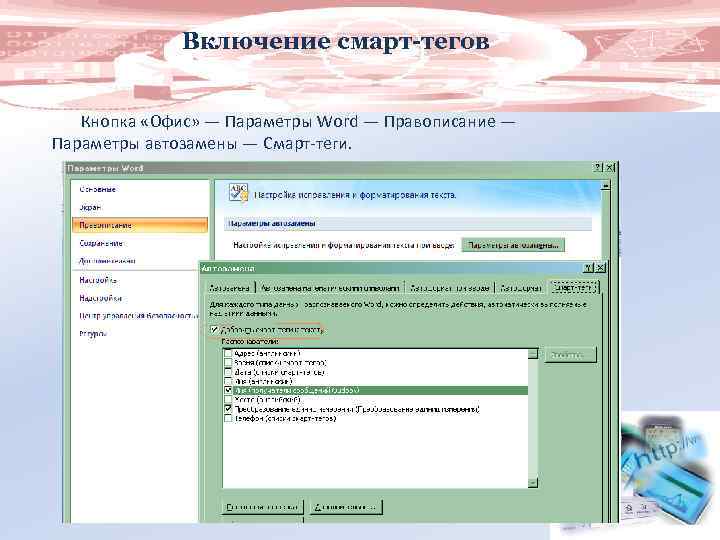Viewport: 720px width, 540px height.
Task: Check the Дата recognizer checkbox
Action: pyautogui.click(x=228, y=372)
